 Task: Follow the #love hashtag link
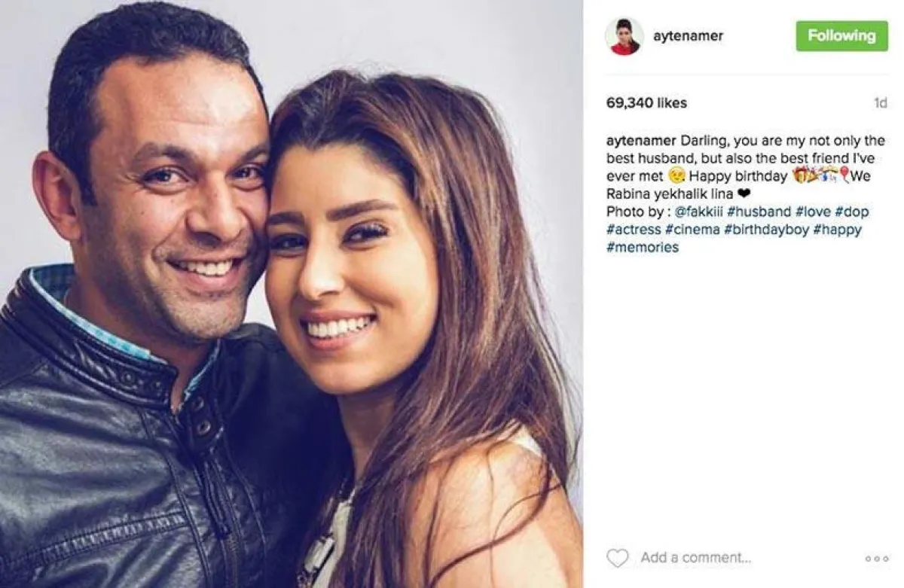[x=813, y=212]
